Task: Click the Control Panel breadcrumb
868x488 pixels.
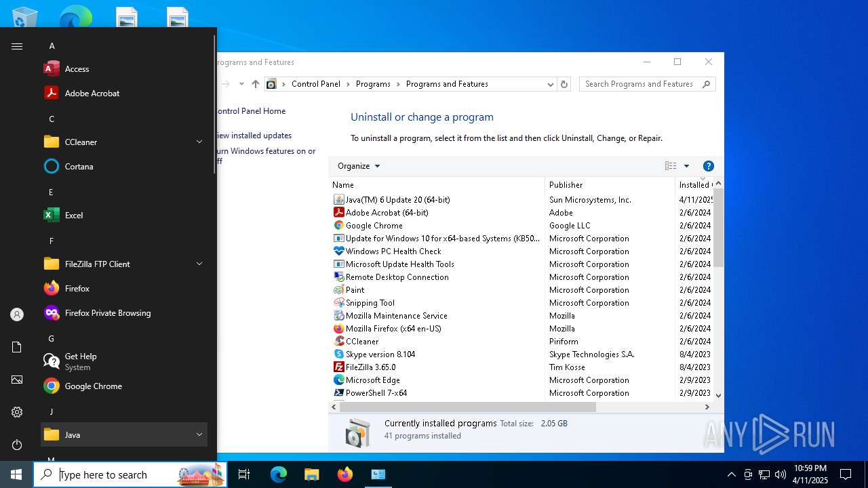Action: pos(315,84)
